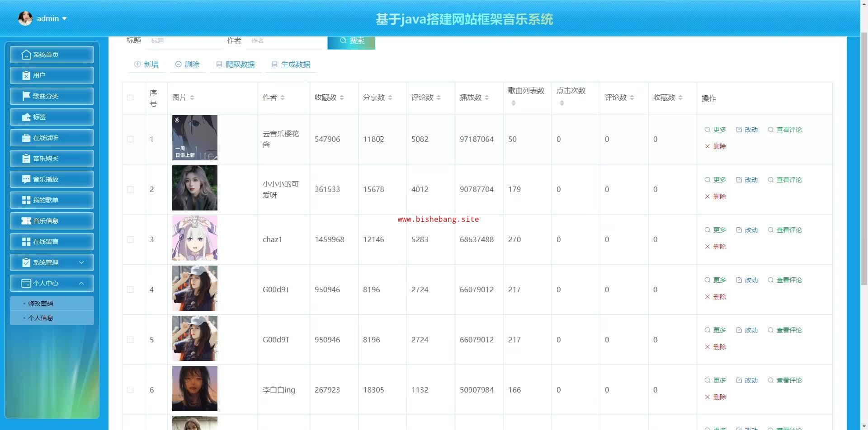The height and width of the screenshot is (430, 868).
Task: Click 更多 for row 2 小小小的可爱呀
Action: (x=715, y=180)
